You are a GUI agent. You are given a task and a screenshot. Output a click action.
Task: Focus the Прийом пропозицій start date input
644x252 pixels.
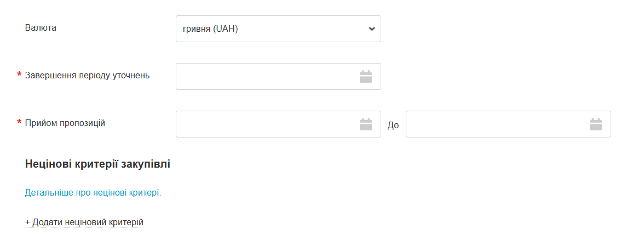[266, 124]
